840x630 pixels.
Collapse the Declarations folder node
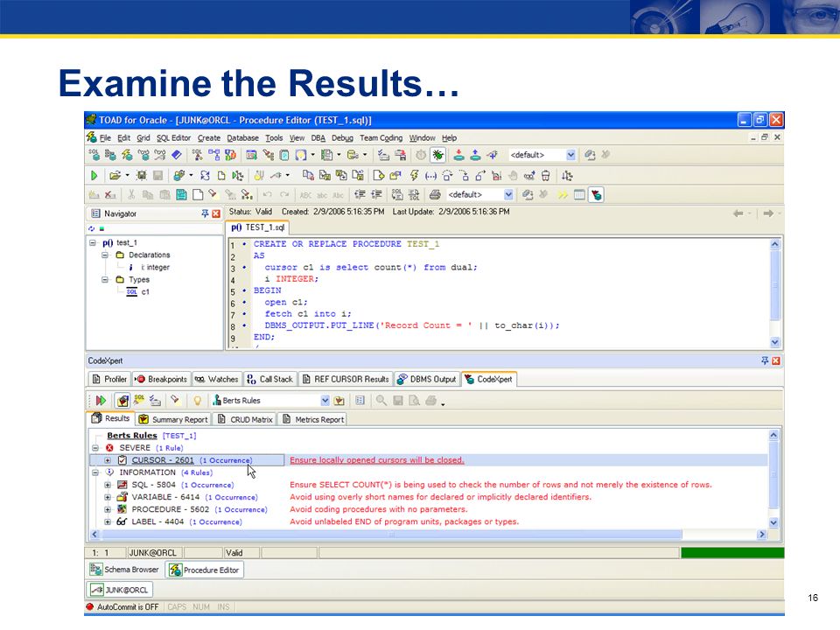(106, 255)
